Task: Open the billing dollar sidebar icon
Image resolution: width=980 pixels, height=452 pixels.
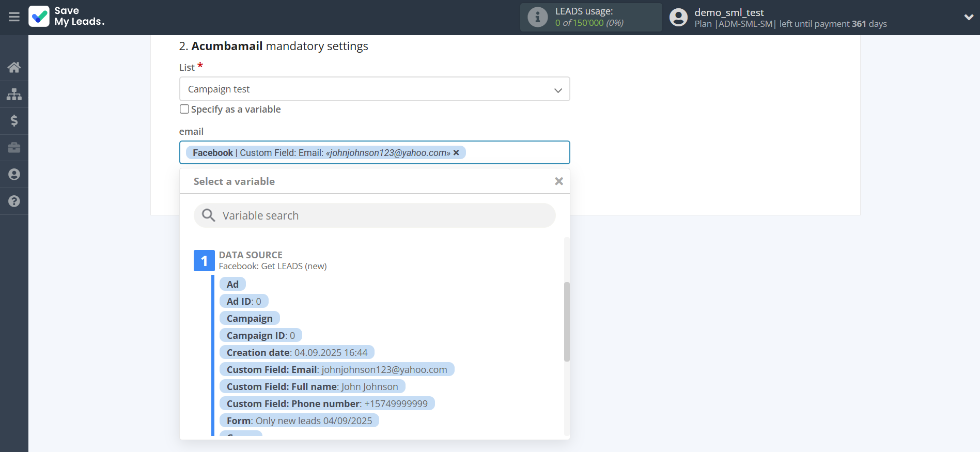Action: [x=14, y=121]
